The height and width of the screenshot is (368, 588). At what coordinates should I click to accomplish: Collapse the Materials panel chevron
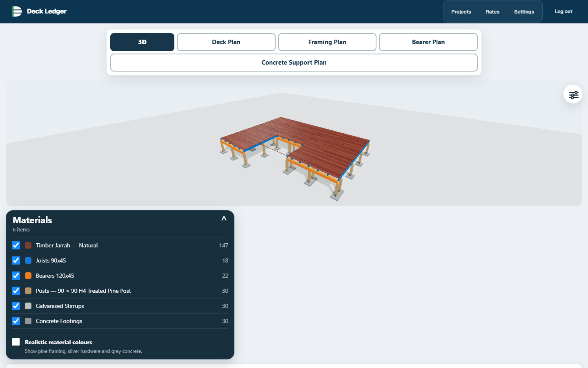click(224, 219)
